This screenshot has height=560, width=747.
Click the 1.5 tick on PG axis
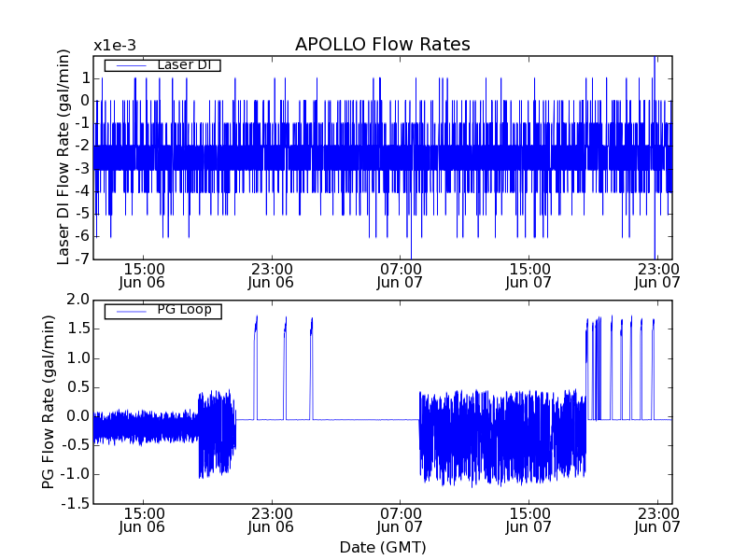(78, 329)
